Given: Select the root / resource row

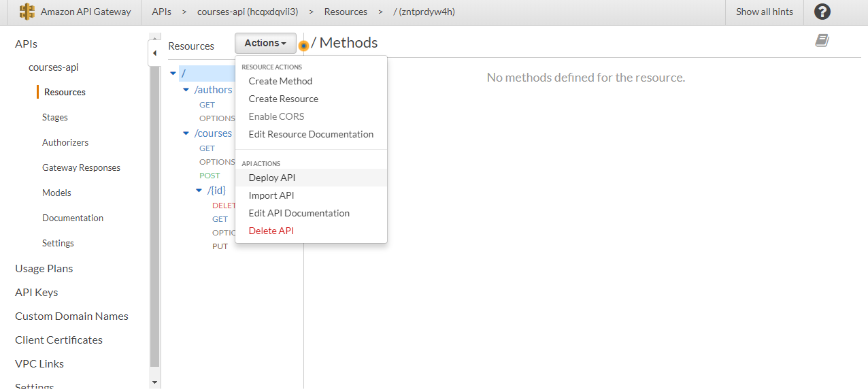Looking at the screenshot, I should pos(207,73).
